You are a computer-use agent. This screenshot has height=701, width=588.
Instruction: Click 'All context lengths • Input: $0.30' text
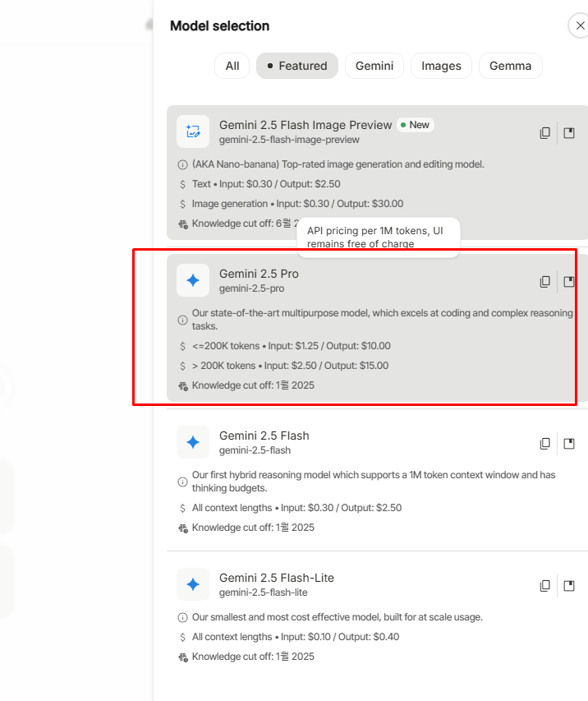[296, 507]
